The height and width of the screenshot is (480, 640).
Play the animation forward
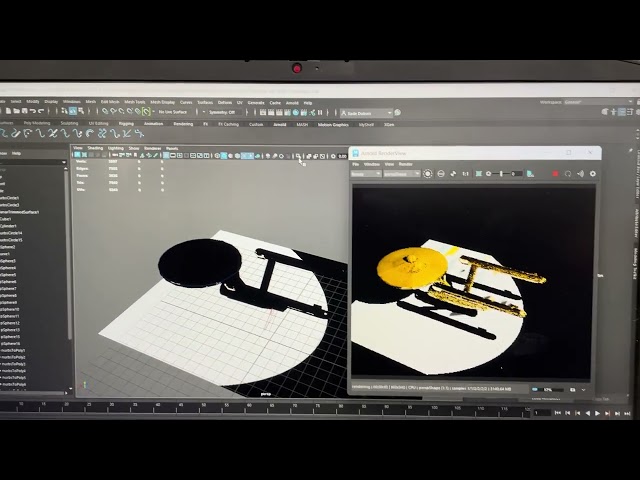598,413
